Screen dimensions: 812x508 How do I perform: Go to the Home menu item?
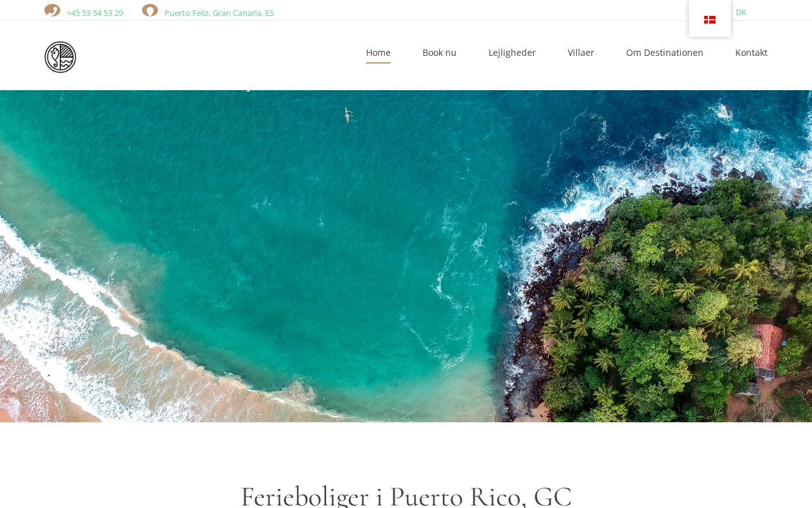[x=378, y=53]
